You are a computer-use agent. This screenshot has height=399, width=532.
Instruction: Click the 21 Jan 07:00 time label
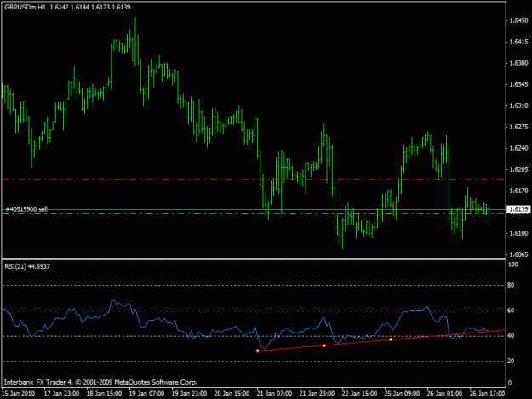[x=274, y=394]
